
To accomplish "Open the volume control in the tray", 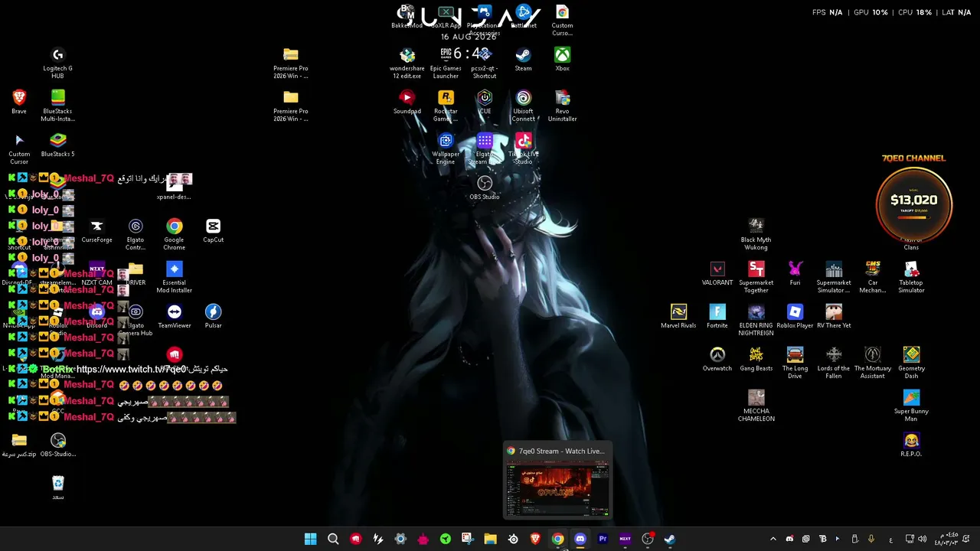I will tap(922, 539).
